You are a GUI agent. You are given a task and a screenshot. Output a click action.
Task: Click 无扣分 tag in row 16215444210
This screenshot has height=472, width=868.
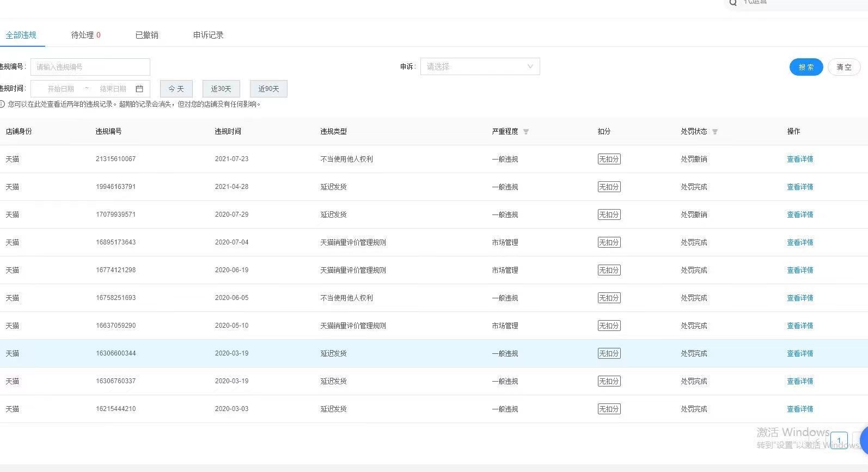pos(609,409)
